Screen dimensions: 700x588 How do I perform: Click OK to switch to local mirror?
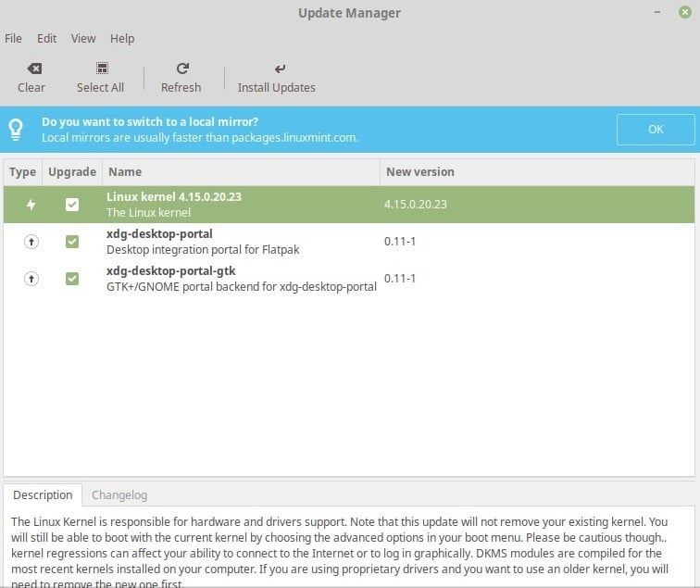[x=656, y=130]
